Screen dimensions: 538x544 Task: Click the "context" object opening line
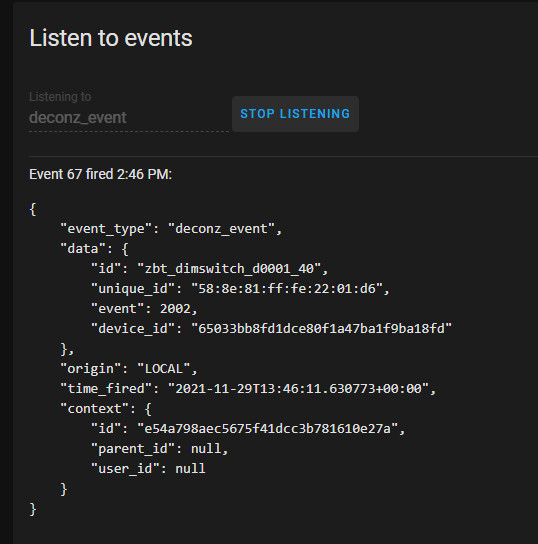[106, 409]
